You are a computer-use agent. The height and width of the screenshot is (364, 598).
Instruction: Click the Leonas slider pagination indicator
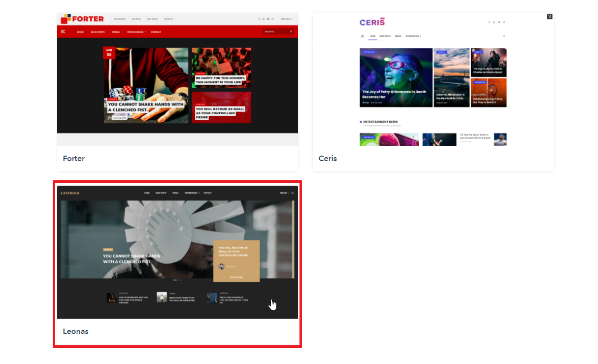click(x=177, y=280)
